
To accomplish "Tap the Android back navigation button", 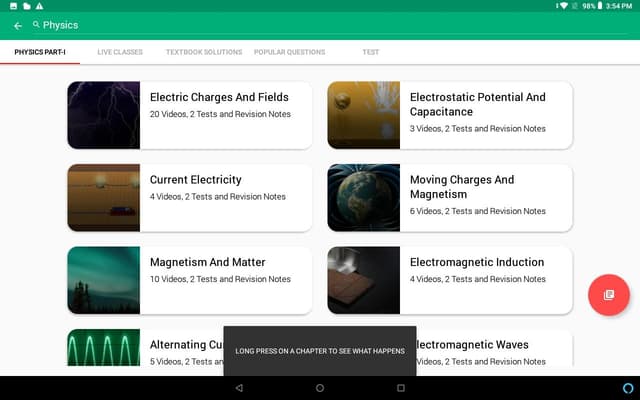I will tap(239, 388).
